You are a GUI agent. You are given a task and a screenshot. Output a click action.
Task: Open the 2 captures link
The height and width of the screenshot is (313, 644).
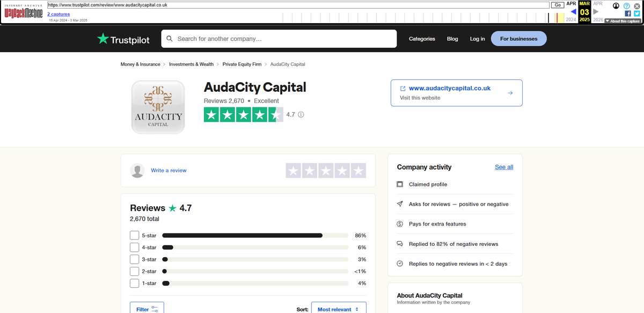tap(58, 14)
